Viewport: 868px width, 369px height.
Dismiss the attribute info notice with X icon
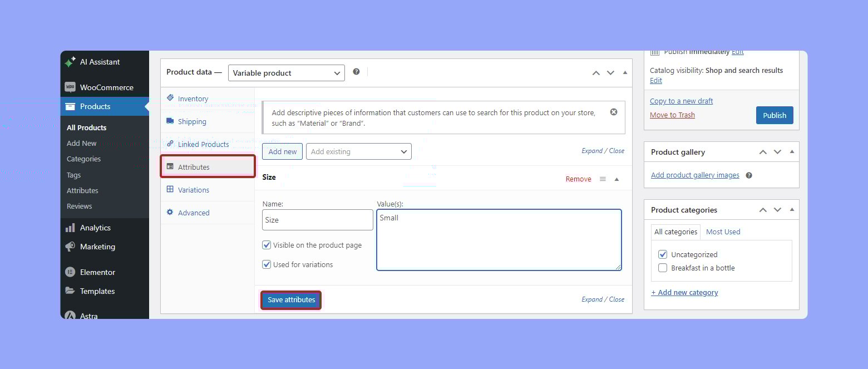614,112
